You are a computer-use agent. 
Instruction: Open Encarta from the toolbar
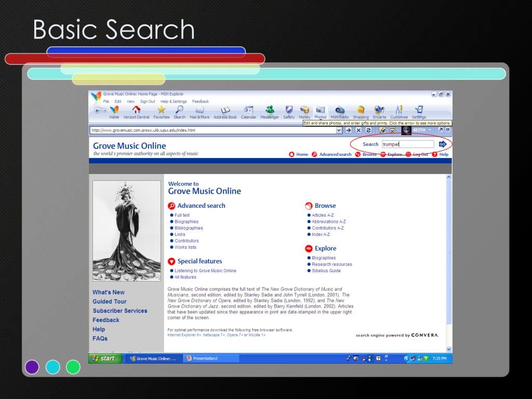pos(379,112)
